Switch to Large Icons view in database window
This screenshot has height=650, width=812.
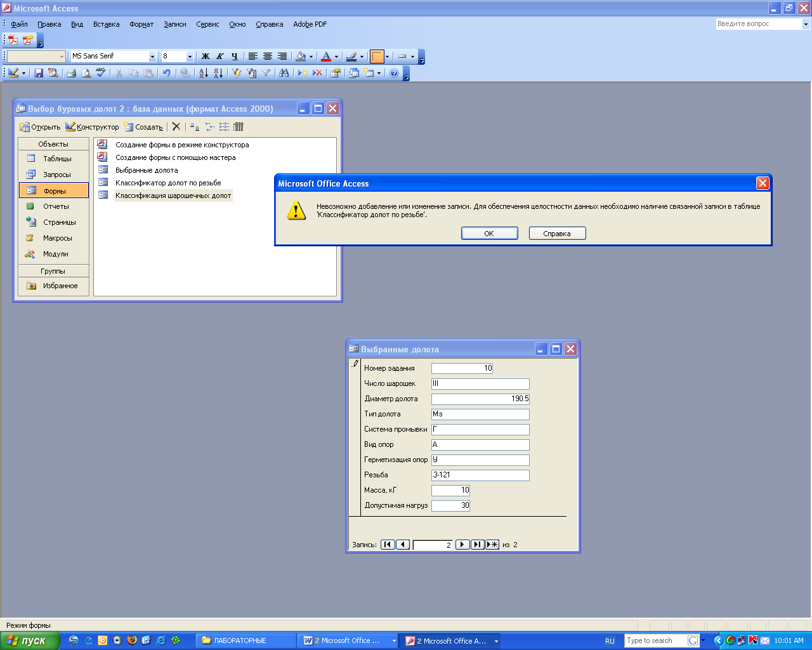(195, 127)
